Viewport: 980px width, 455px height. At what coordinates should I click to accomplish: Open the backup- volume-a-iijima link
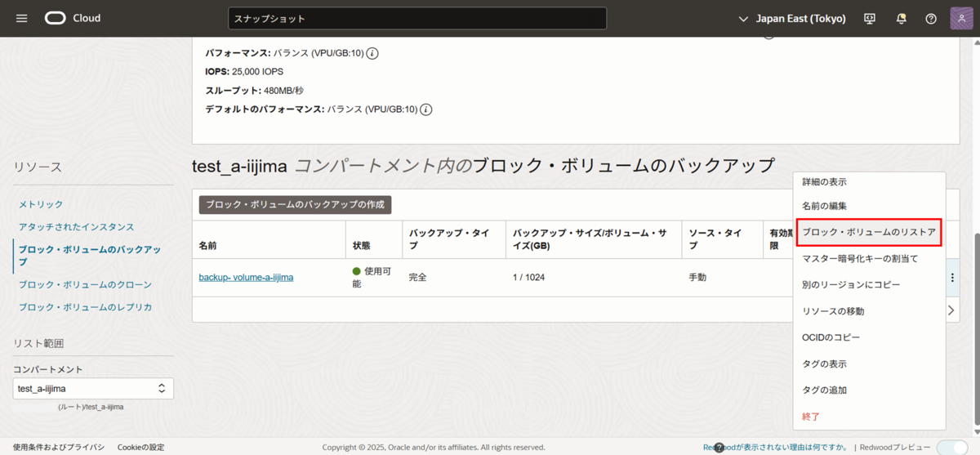coord(246,277)
